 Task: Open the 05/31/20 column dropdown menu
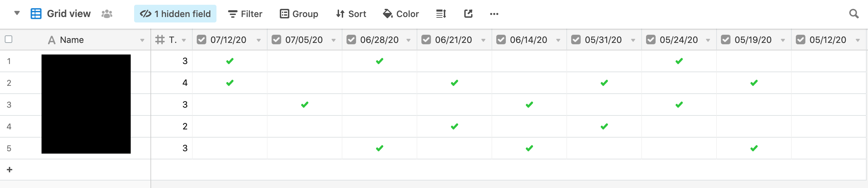tap(633, 41)
